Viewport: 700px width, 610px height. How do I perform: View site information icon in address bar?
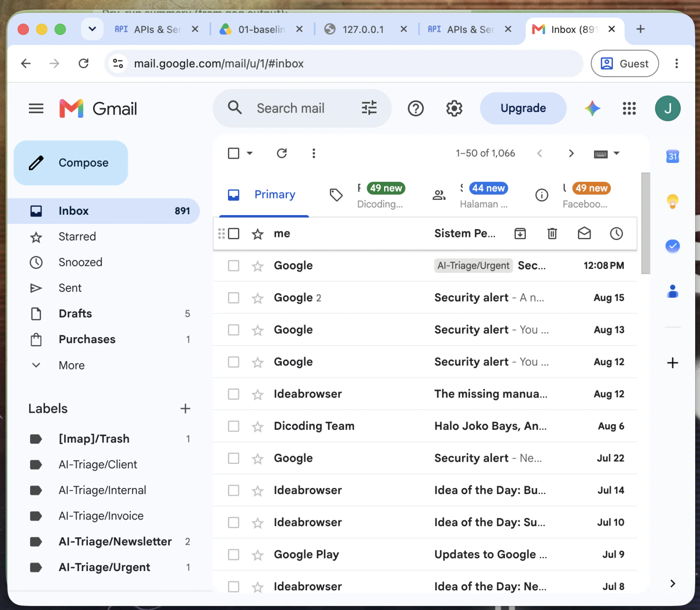pos(118,63)
